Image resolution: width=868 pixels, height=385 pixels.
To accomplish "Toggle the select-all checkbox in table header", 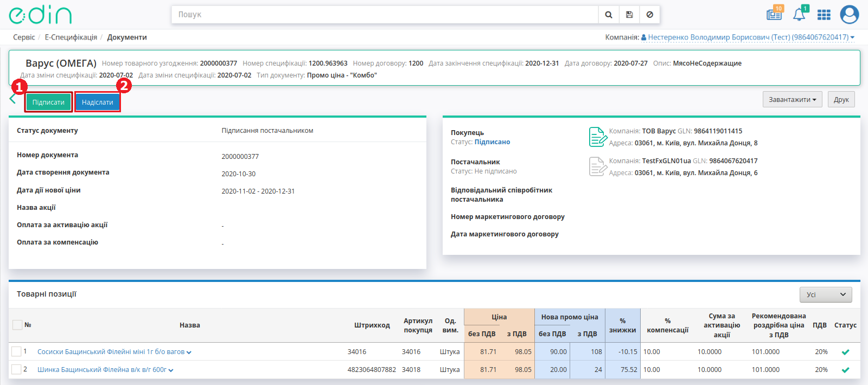I will click(x=17, y=325).
